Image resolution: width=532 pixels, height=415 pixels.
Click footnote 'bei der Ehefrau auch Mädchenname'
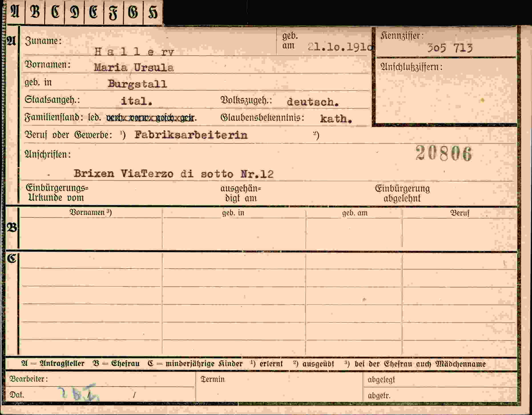click(x=420, y=364)
